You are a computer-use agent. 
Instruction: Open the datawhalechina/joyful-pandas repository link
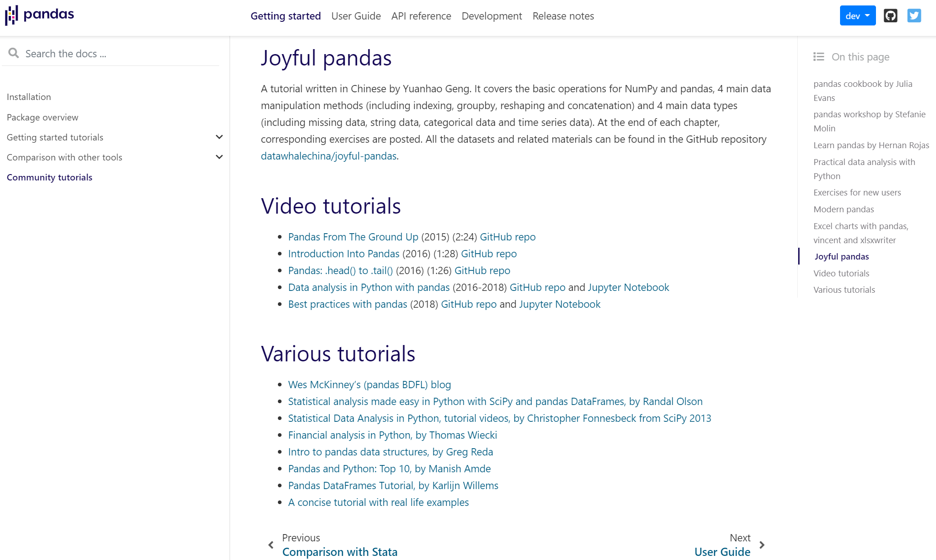click(x=328, y=156)
